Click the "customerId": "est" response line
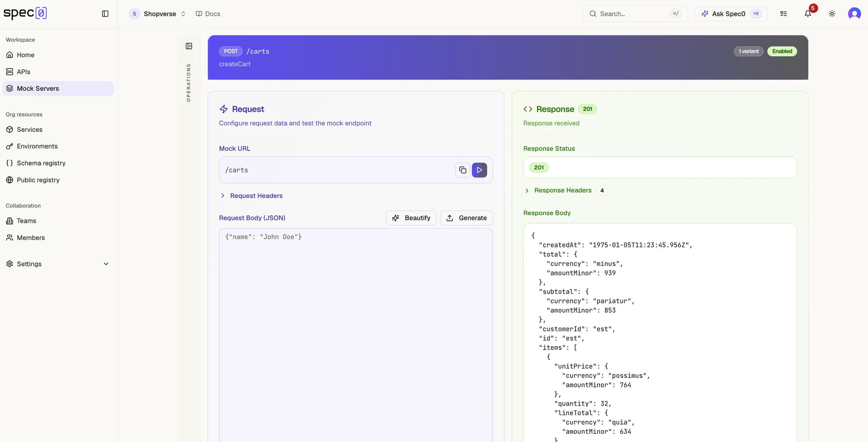This screenshot has width=868, height=442. point(577,329)
